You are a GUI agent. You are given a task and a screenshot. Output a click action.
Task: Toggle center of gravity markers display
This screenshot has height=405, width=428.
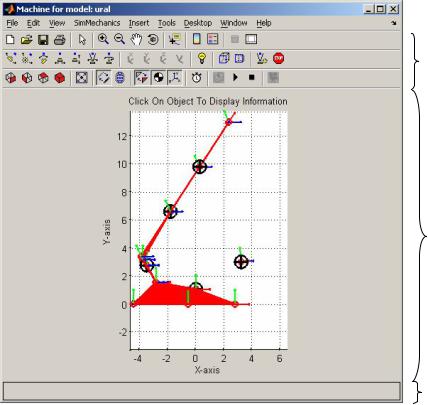click(158, 78)
